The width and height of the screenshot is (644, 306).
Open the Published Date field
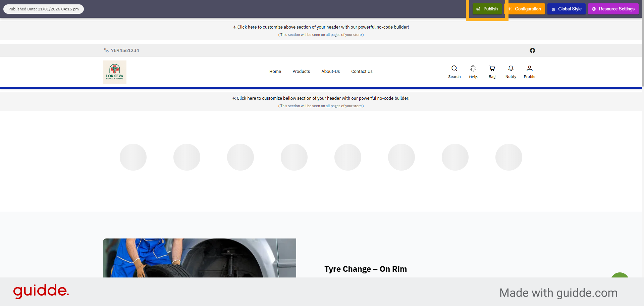[x=43, y=9]
